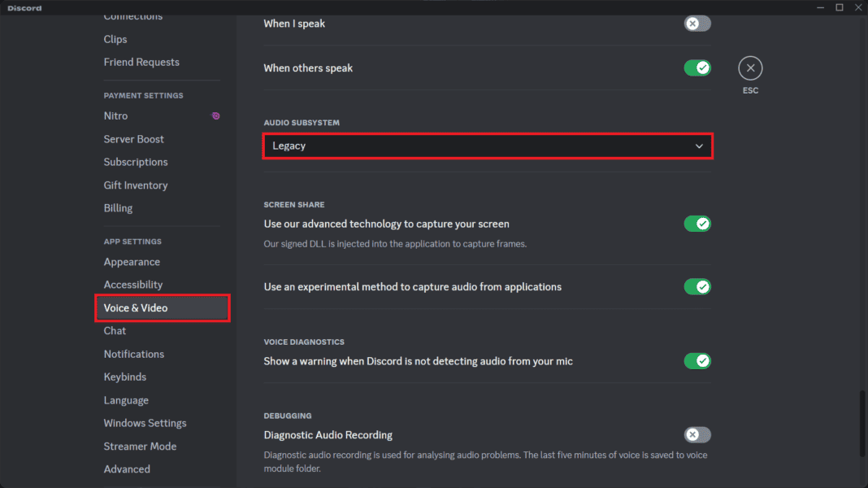Close settings using the ESC circle button
This screenshot has width=868, height=488.
pos(749,68)
